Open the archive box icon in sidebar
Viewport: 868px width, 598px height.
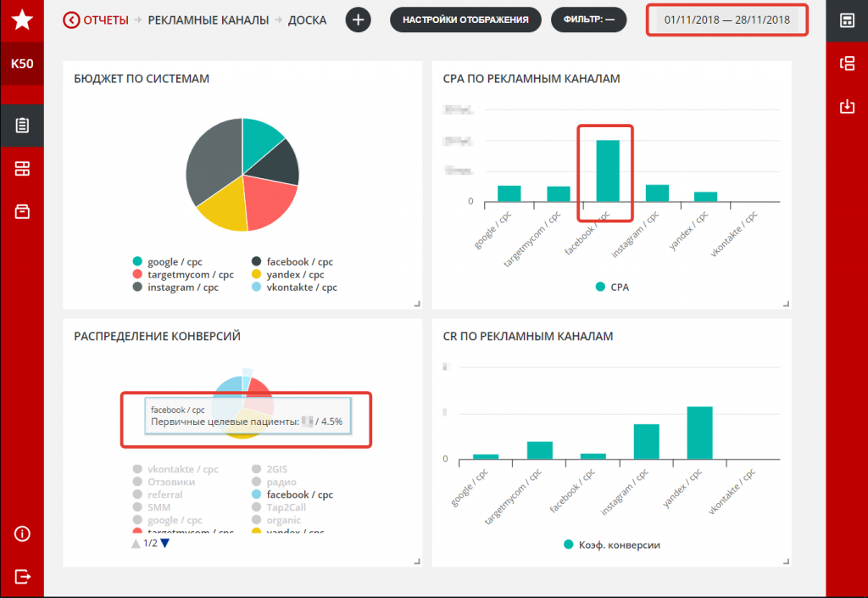click(x=22, y=211)
